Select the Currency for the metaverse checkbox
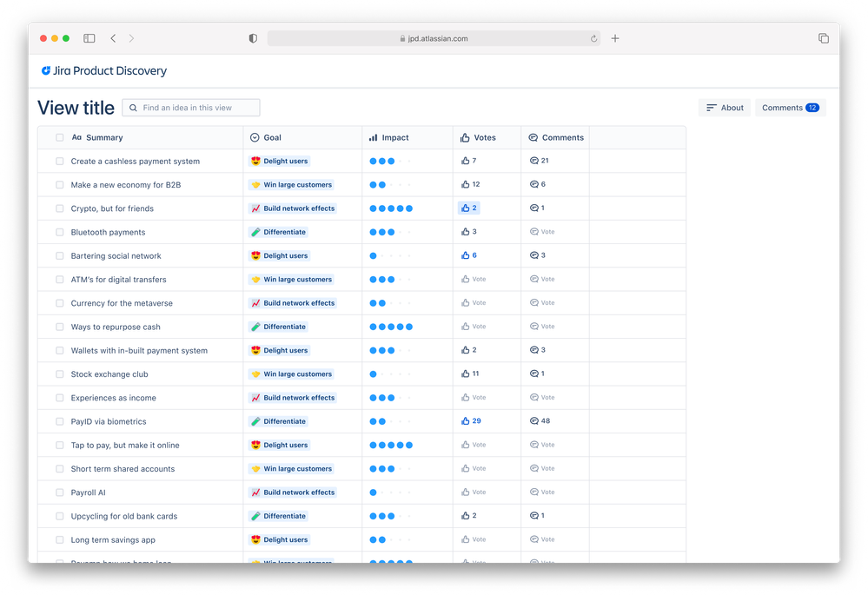This screenshot has width=868, height=595. pyautogui.click(x=60, y=303)
